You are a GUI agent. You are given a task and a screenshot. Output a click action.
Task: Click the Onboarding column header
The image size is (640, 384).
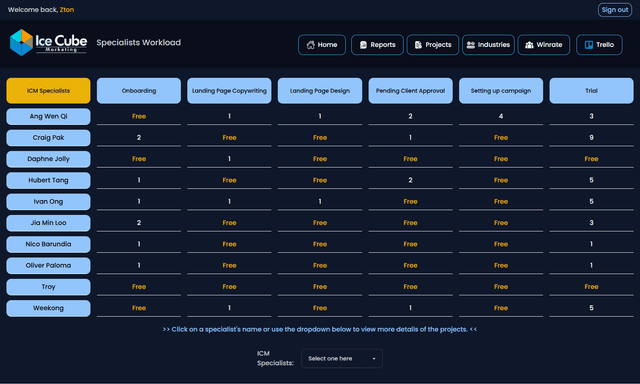(x=139, y=91)
